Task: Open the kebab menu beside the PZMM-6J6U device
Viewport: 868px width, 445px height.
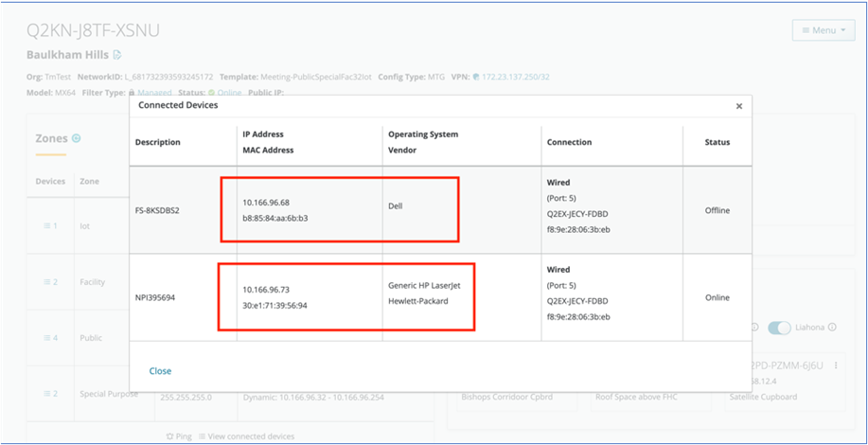Action: pyautogui.click(x=836, y=365)
